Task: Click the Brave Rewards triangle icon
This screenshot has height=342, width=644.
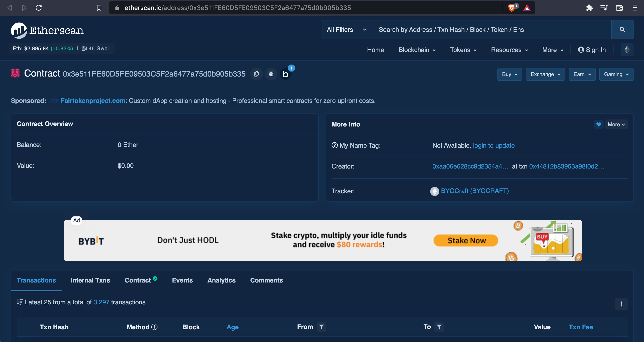Action: click(x=527, y=8)
